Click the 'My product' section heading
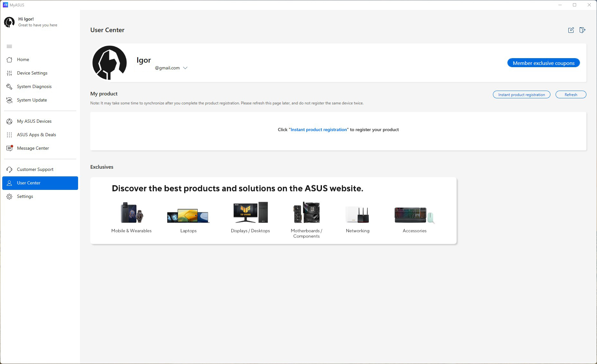 [104, 93]
